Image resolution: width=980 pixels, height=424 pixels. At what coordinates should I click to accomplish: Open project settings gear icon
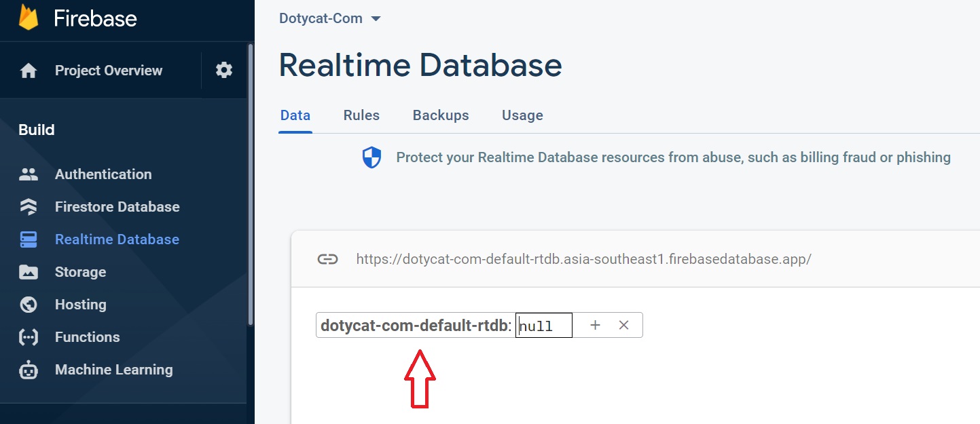(224, 70)
